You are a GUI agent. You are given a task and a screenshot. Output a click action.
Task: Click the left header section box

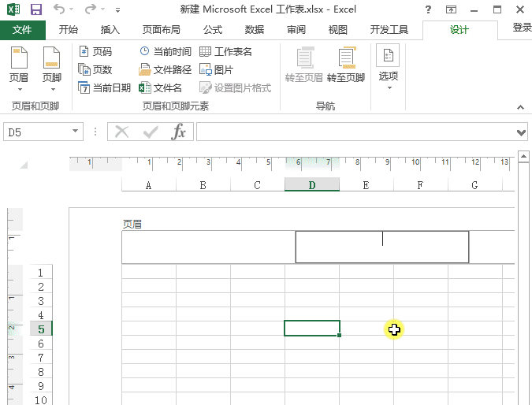coord(208,247)
